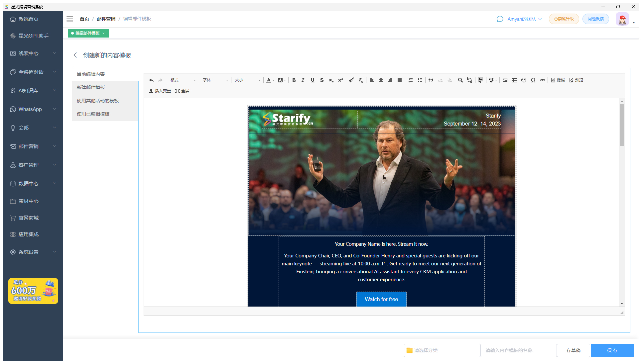
Task: Toggle strikethrough text formatting
Action: point(322,80)
